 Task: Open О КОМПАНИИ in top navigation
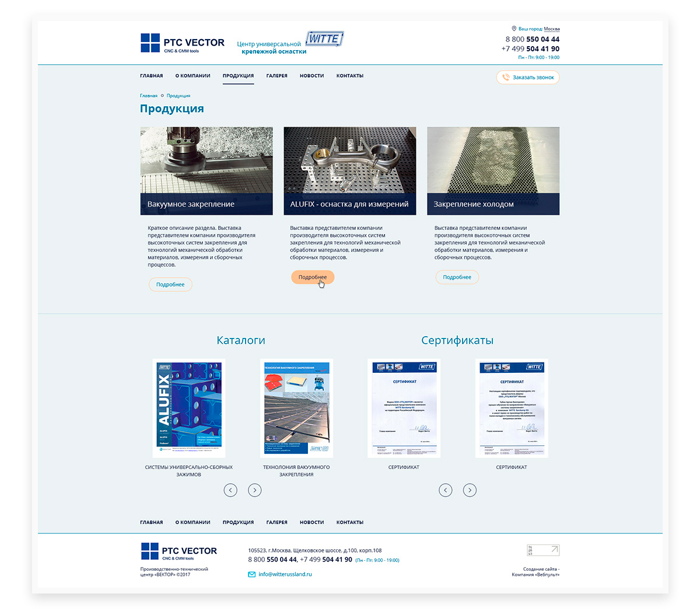pos(192,76)
